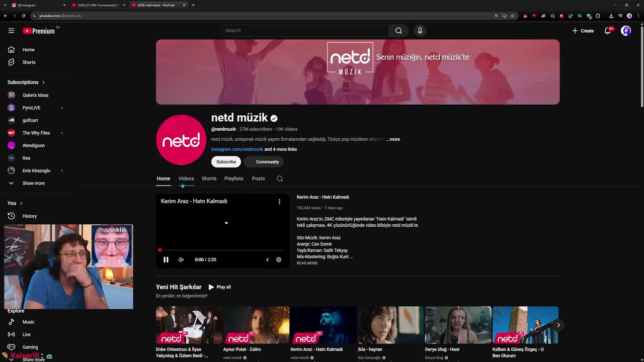Open a new browser tab

(x=193, y=5)
